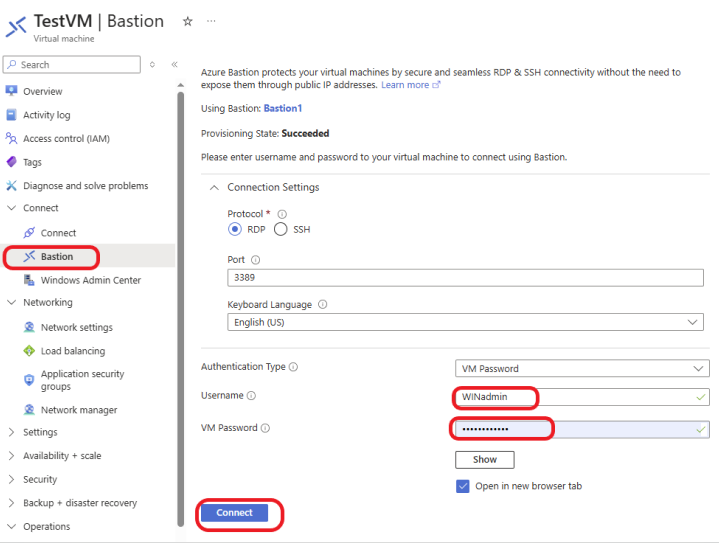719x543 pixels.
Task: Expand Backup + disaster recovery group
Action: click(11, 503)
